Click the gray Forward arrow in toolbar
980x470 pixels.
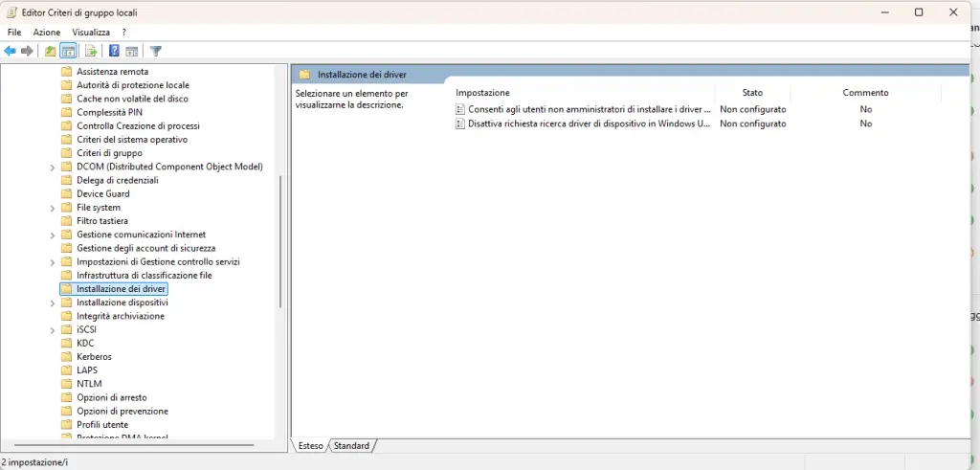coord(27,52)
